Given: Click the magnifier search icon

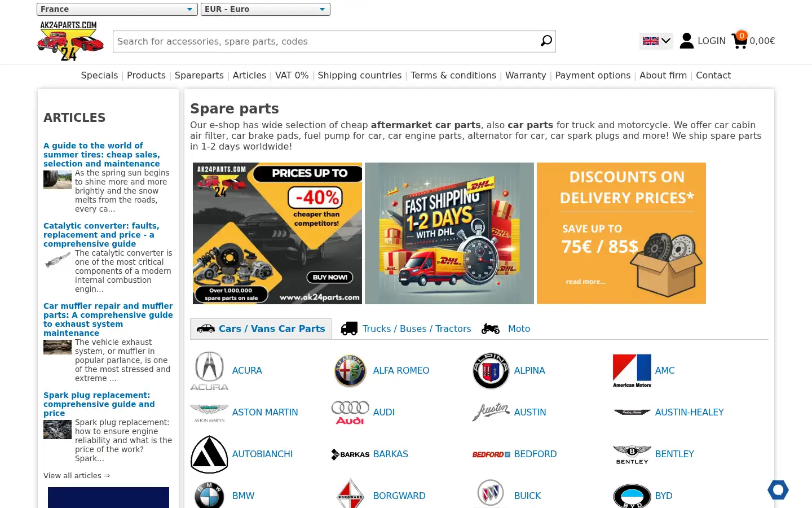Looking at the screenshot, I should pyautogui.click(x=546, y=41).
